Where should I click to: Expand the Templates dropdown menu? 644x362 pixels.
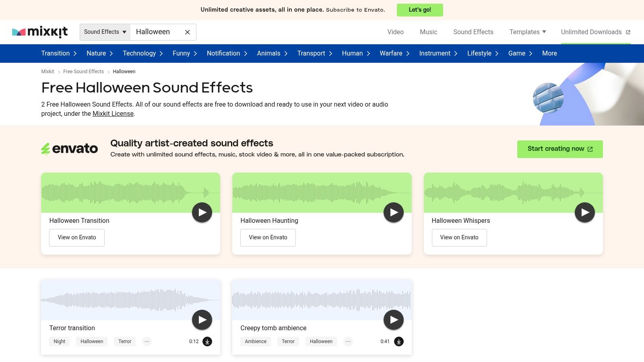click(527, 32)
